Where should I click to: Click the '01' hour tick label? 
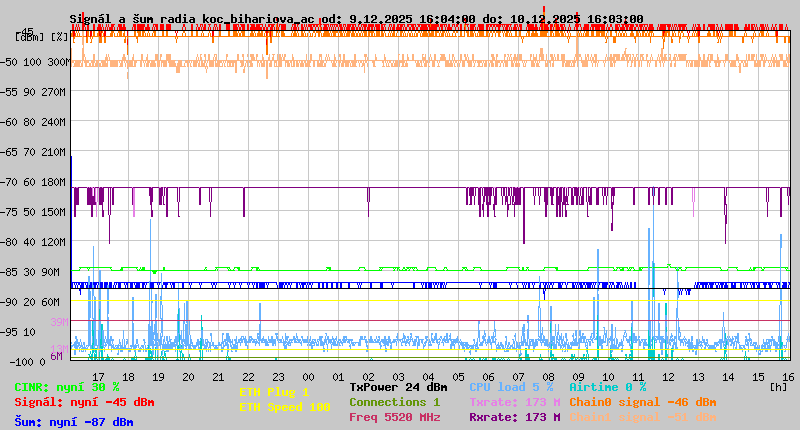338,377
